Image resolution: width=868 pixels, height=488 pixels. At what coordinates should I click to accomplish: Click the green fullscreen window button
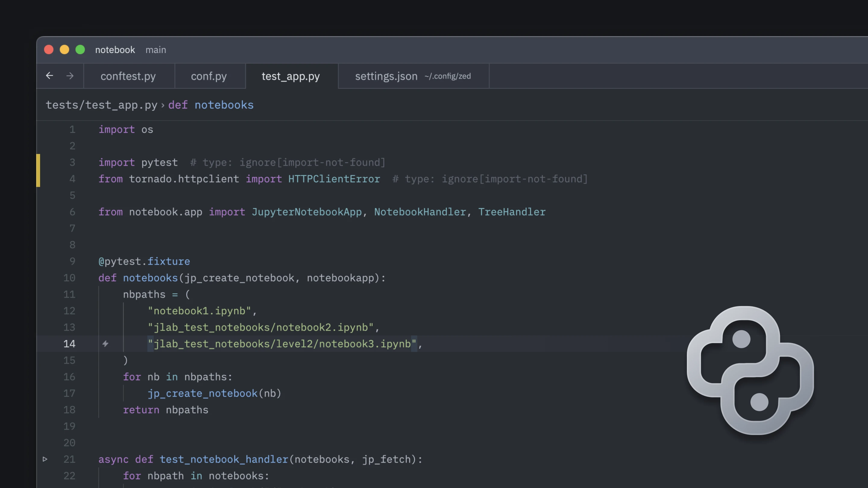pyautogui.click(x=80, y=50)
